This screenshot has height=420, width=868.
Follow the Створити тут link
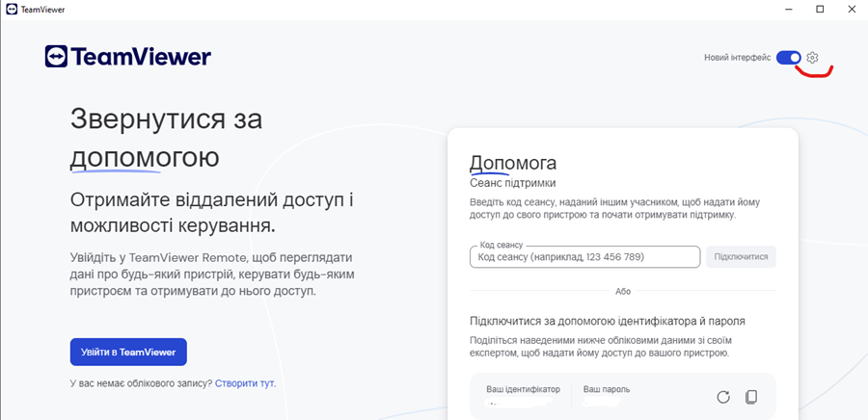pos(245,383)
